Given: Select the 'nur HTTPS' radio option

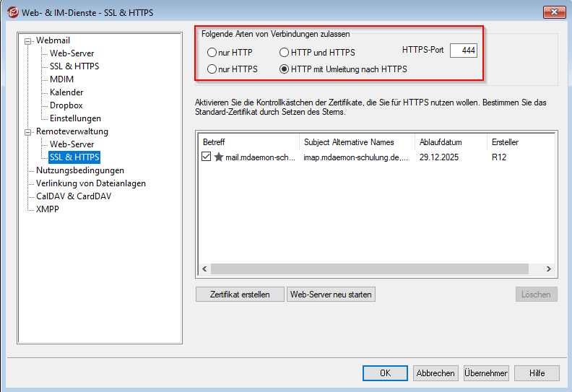Looking at the screenshot, I should (212, 69).
